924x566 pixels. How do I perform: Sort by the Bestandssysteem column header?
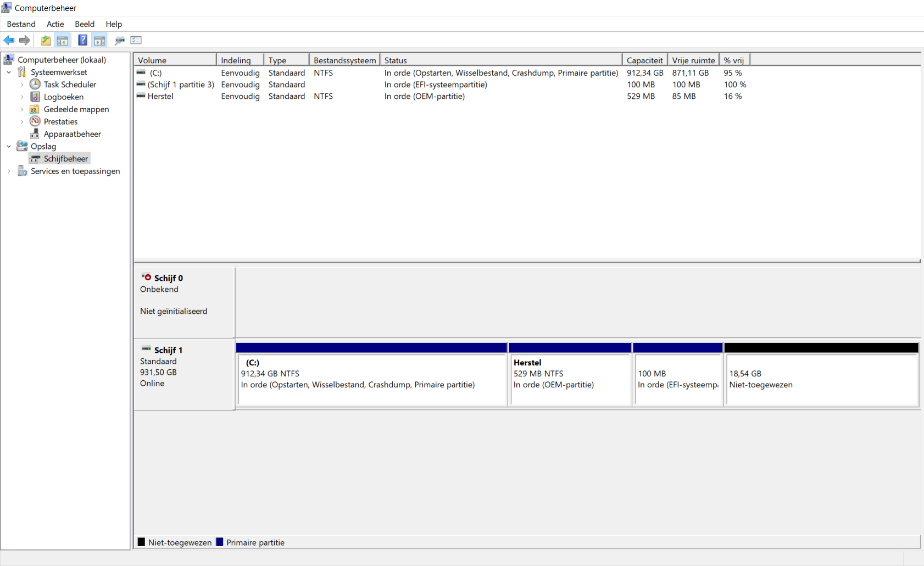pos(344,60)
